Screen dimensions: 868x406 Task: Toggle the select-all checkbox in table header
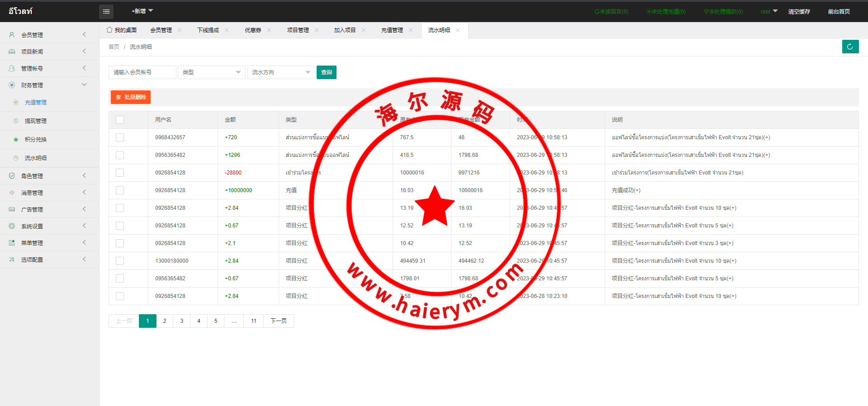(120, 120)
